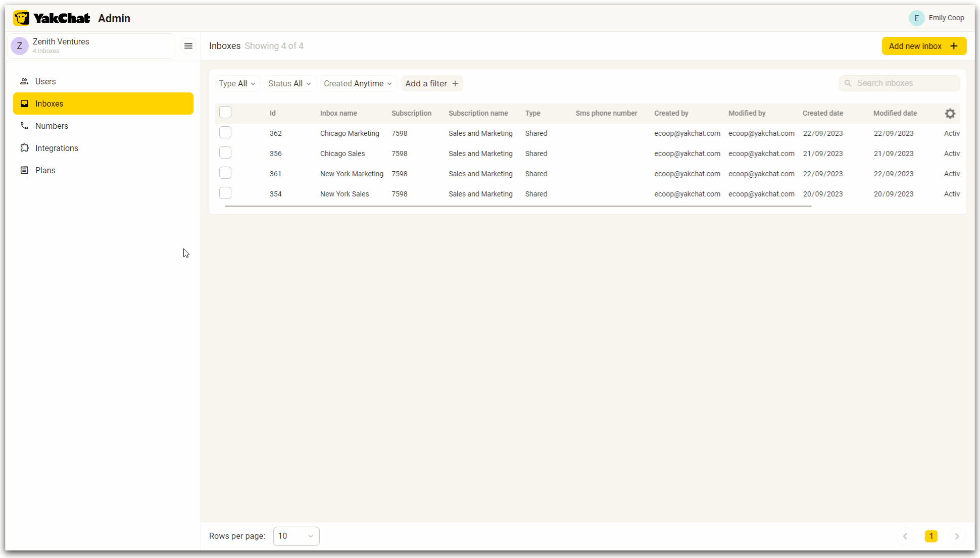Select the header checkbox to select all
The height and width of the screenshot is (558, 980).
coord(225,113)
